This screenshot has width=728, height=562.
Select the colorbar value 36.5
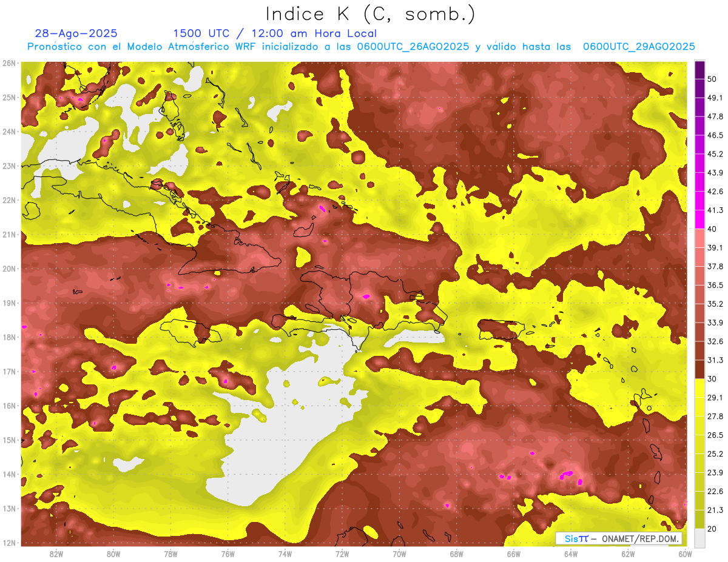(x=715, y=286)
